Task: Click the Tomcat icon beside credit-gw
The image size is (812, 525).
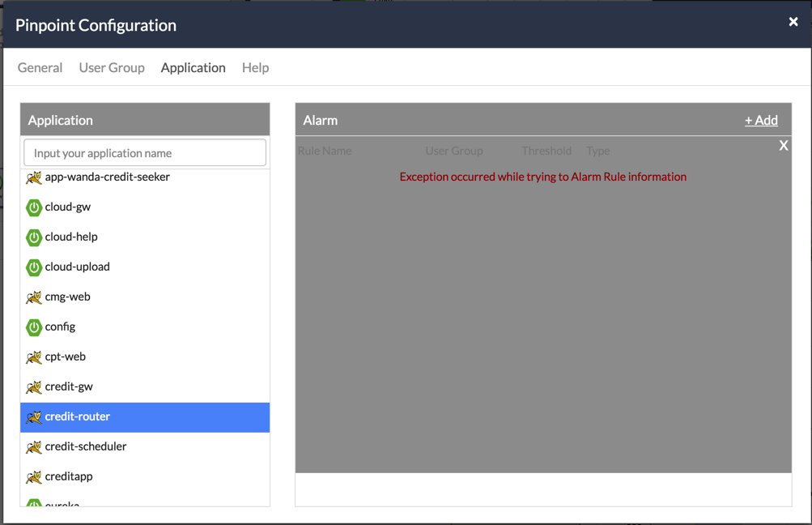Action: tap(34, 387)
